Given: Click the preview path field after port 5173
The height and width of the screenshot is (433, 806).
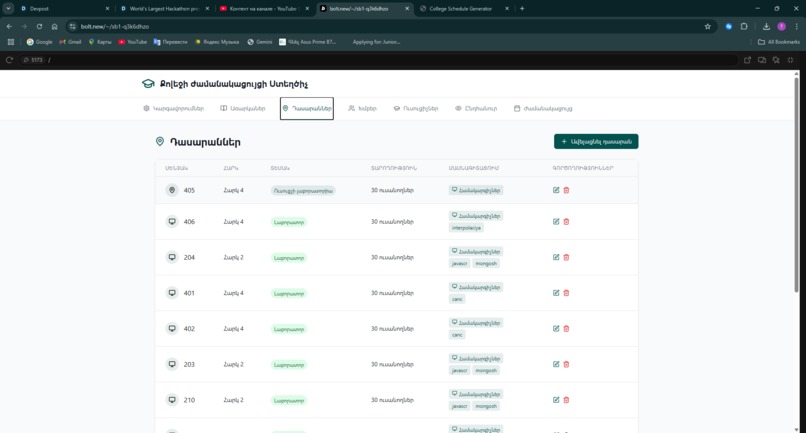Looking at the screenshot, I should (391, 60).
